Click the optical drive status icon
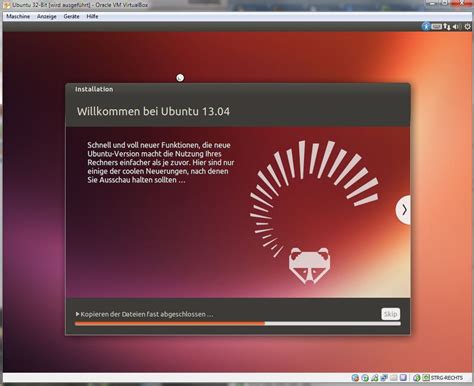Viewport: 474px width, 386px height. (365, 378)
